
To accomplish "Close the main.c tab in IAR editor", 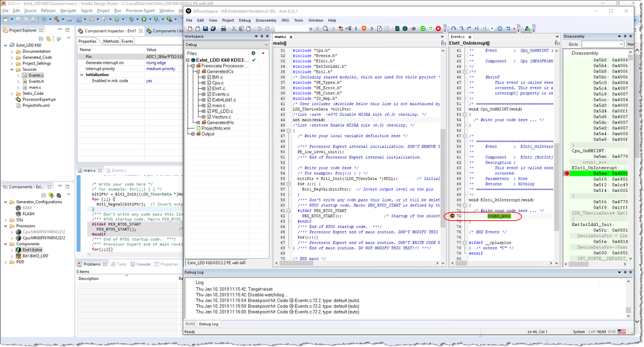I will coord(291,37).
